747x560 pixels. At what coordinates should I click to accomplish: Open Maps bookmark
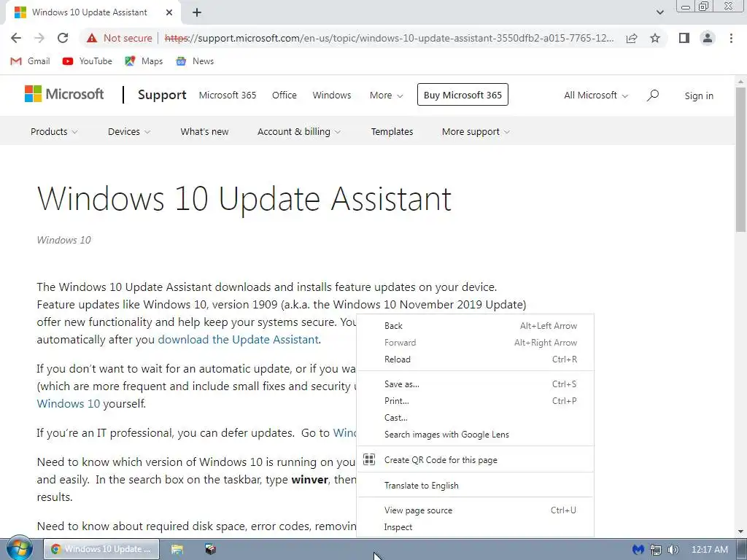point(144,61)
